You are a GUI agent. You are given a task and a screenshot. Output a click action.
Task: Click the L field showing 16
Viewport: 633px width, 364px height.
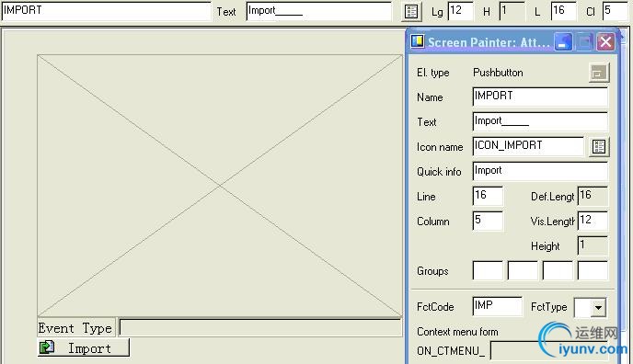[564, 11]
